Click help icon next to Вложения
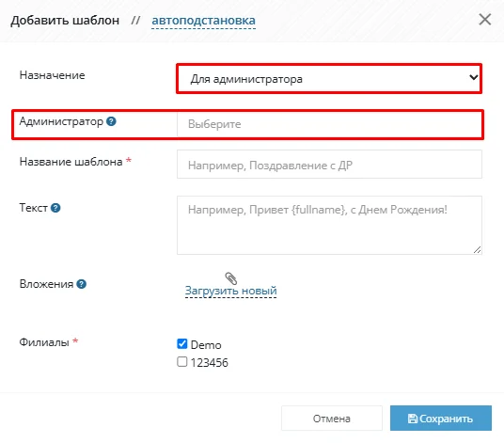 81,284
